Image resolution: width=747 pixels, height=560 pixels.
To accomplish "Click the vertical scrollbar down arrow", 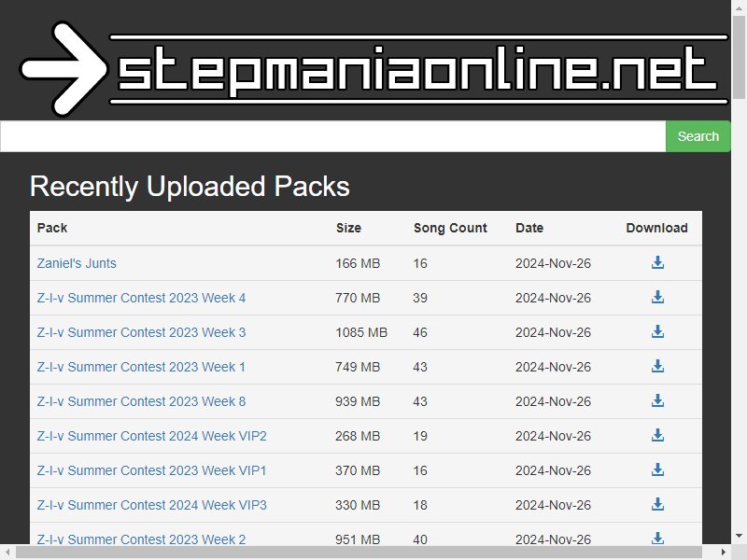I will click(739, 538).
